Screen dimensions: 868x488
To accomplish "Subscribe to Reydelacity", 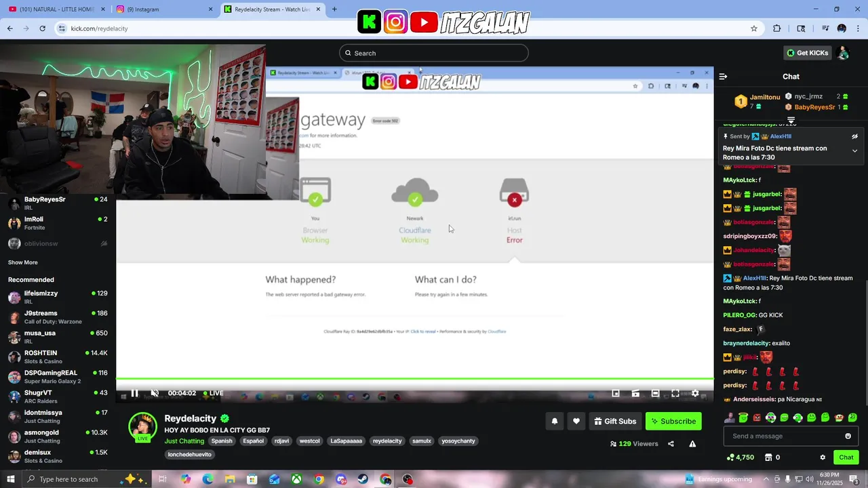I will tap(673, 421).
